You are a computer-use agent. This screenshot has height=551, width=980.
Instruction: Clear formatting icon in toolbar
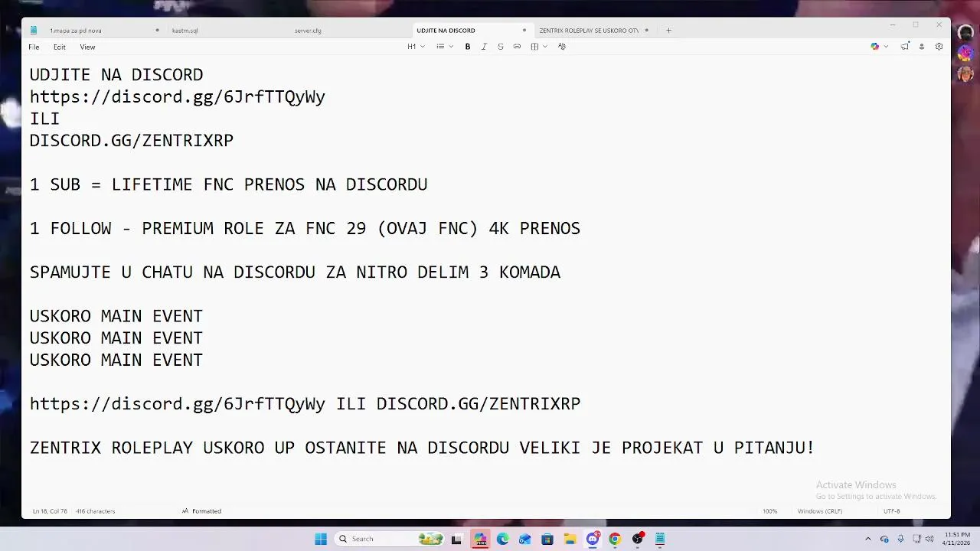click(562, 47)
